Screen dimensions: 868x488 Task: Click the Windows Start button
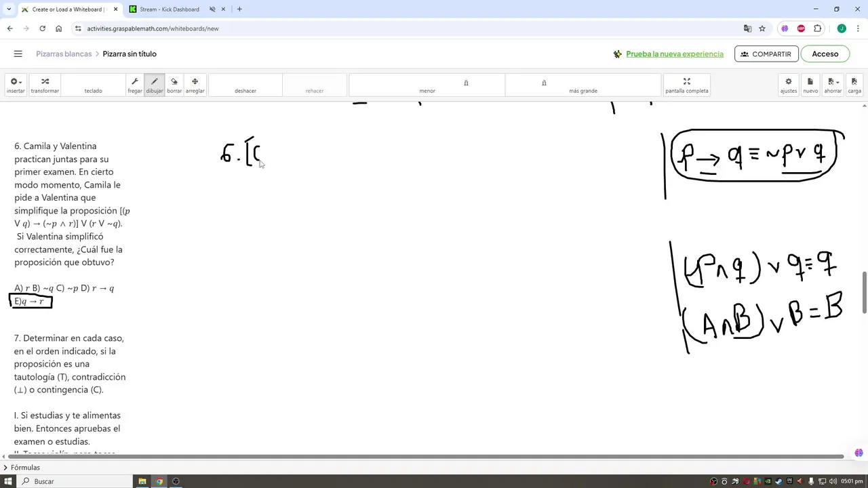pyautogui.click(x=8, y=481)
